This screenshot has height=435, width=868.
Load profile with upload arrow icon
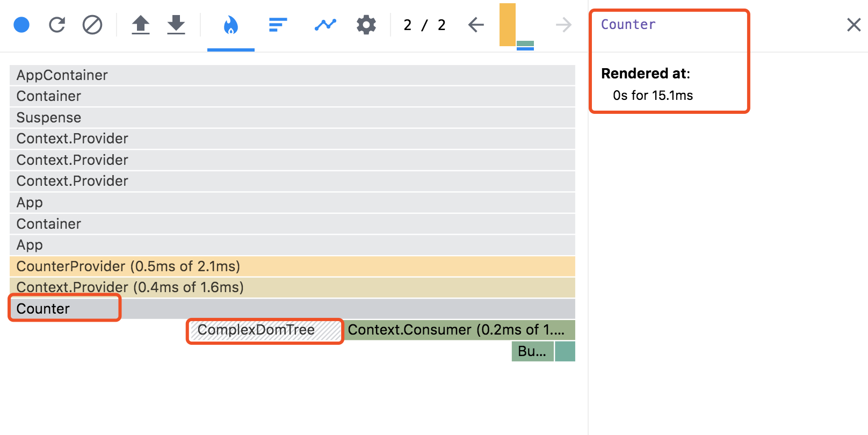(141, 25)
